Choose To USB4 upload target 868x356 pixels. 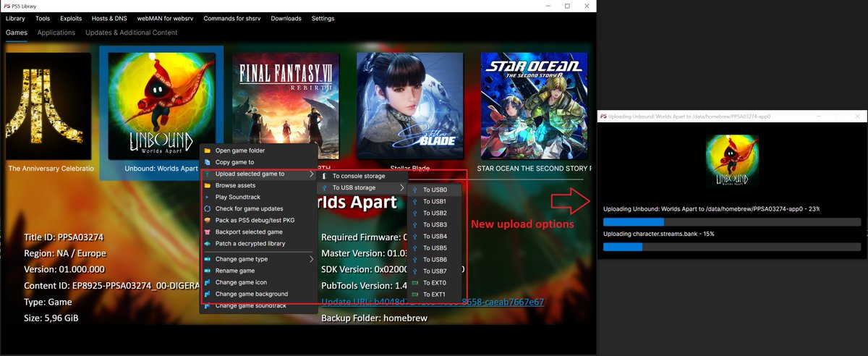coord(434,236)
